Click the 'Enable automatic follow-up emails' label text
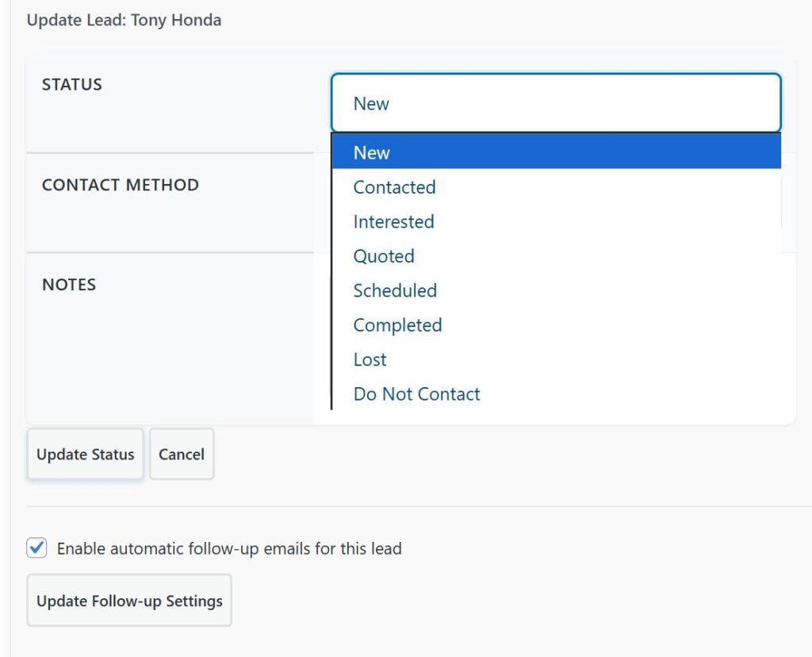 (x=229, y=548)
